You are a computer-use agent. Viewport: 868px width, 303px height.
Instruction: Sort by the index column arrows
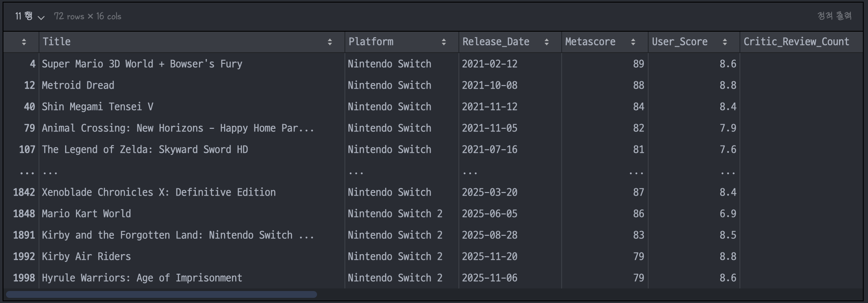coord(24,42)
